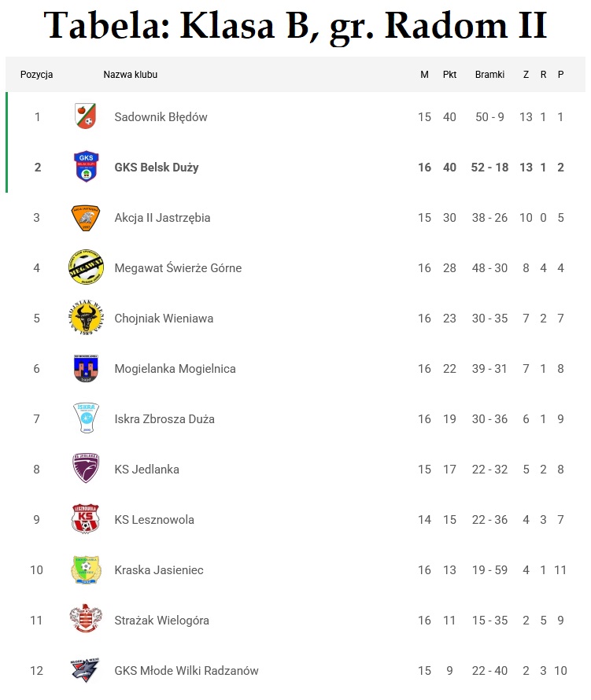Open the Kraska Jasieniec badge

[x=86, y=570]
